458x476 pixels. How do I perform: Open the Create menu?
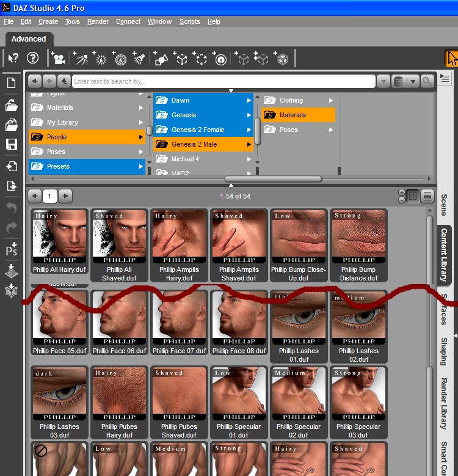[48, 21]
